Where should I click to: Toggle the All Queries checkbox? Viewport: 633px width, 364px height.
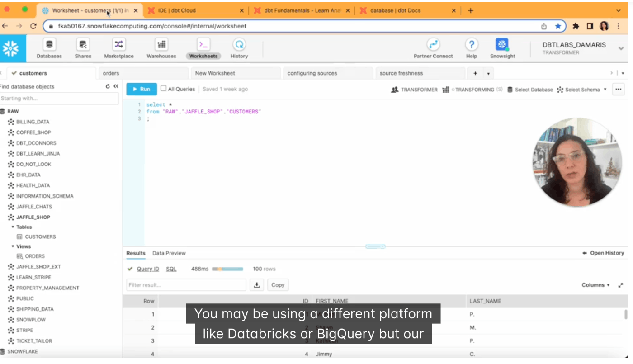pos(164,89)
